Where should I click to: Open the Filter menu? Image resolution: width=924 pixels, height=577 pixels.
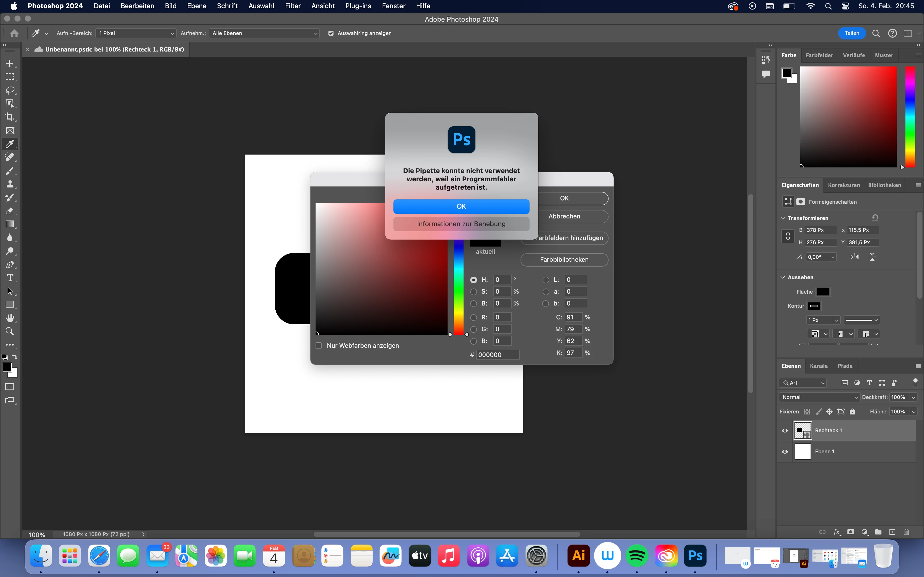[x=292, y=6]
